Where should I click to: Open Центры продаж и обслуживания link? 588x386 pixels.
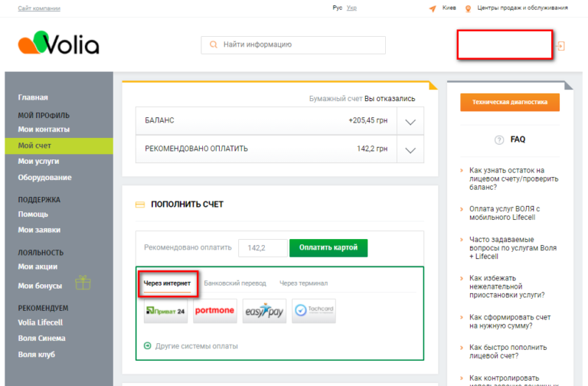tap(523, 8)
